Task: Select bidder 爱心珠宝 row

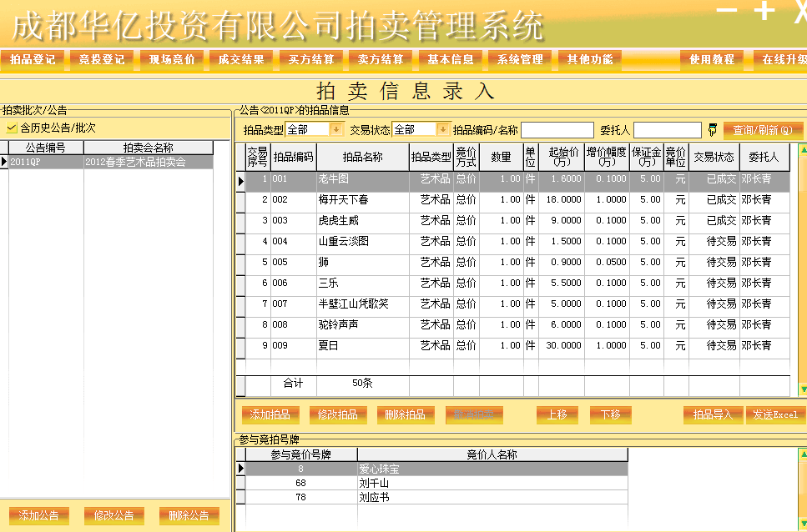Action: (x=436, y=469)
